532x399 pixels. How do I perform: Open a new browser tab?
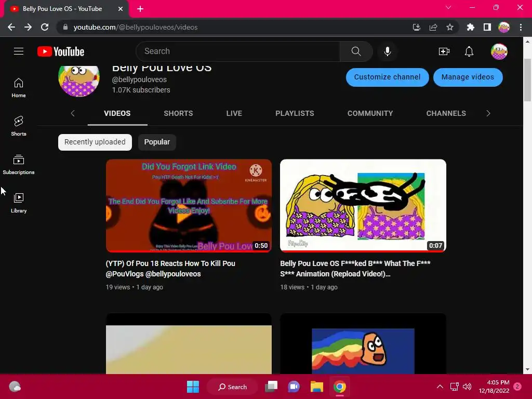click(x=140, y=9)
